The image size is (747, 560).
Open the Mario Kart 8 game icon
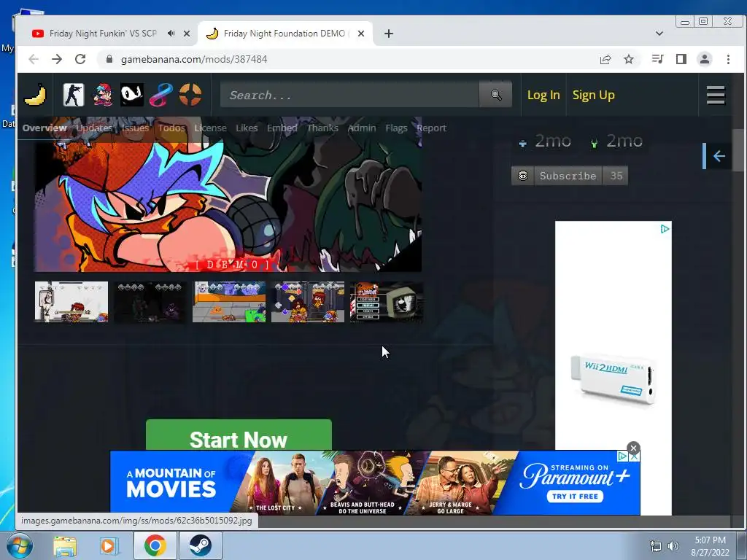click(x=161, y=95)
